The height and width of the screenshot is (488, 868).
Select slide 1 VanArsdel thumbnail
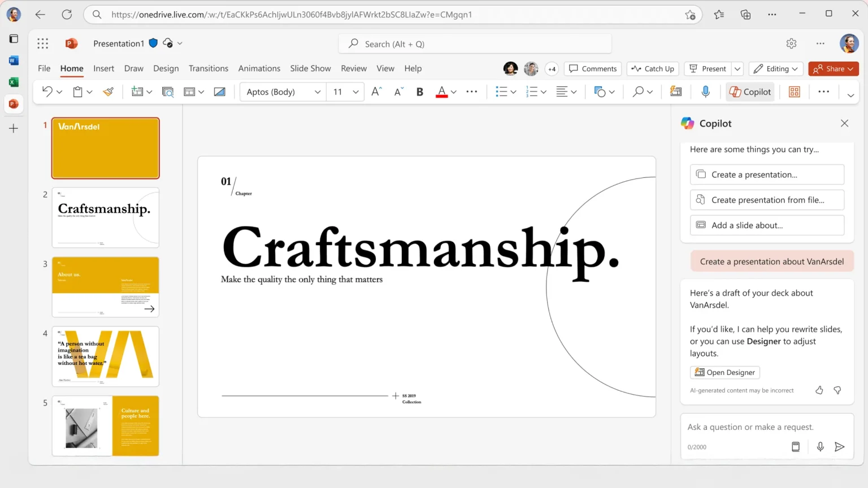pyautogui.click(x=106, y=148)
